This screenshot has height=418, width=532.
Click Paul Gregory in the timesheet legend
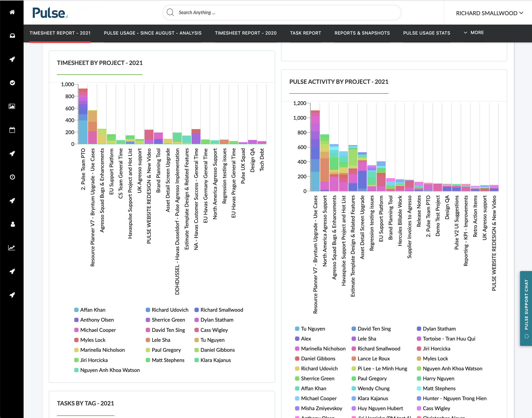(x=163, y=350)
